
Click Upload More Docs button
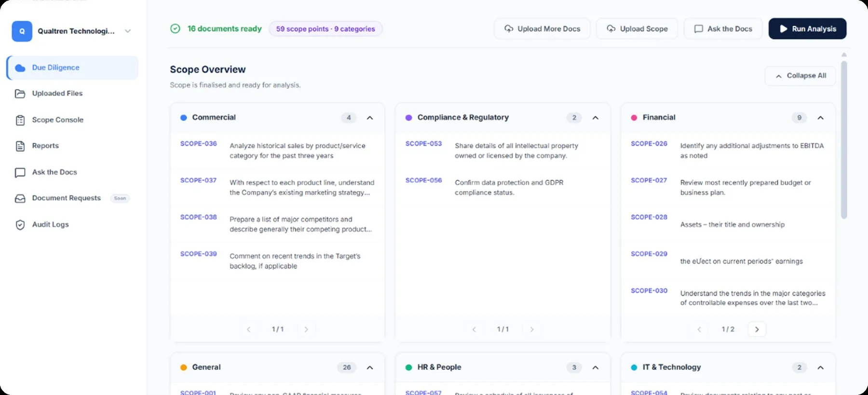click(x=542, y=29)
